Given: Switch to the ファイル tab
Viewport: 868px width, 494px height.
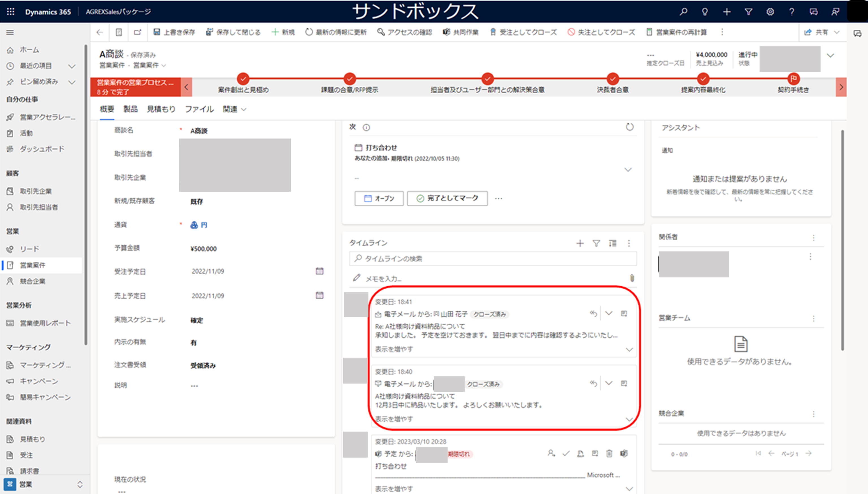Looking at the screenshot, I should [x=199, y=109].
